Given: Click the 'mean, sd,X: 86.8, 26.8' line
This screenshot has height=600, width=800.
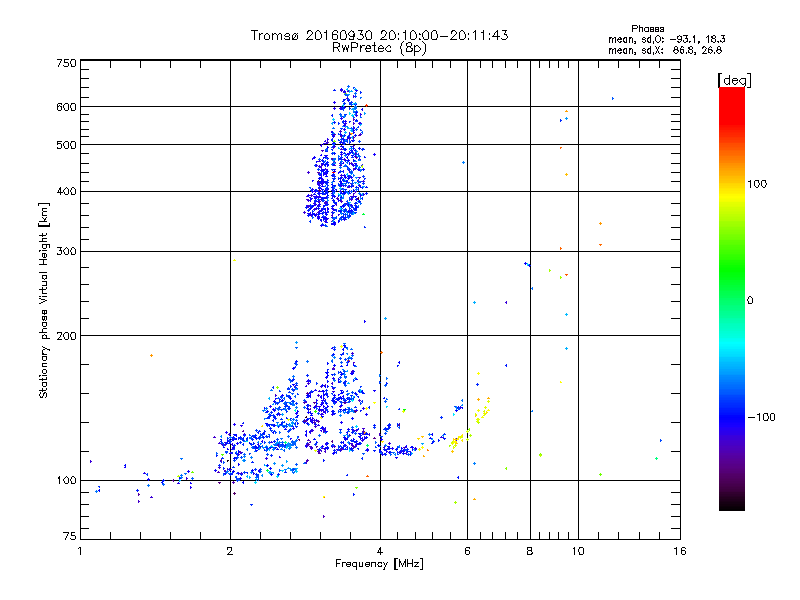Looking at the screenshot, I should pyautogui.click(x=665, y=50).
